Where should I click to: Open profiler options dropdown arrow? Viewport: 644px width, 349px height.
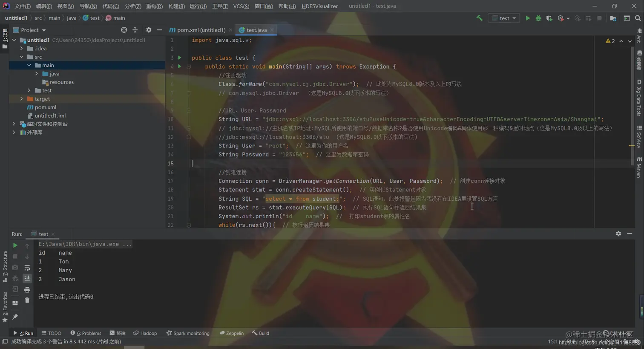click(x=568, y=19)
